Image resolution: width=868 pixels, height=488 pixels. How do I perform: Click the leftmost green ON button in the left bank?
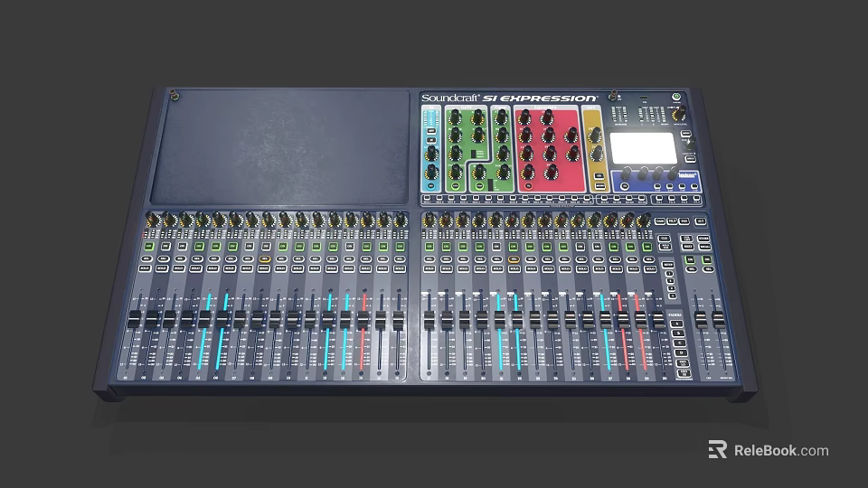(x=148, y=246)
